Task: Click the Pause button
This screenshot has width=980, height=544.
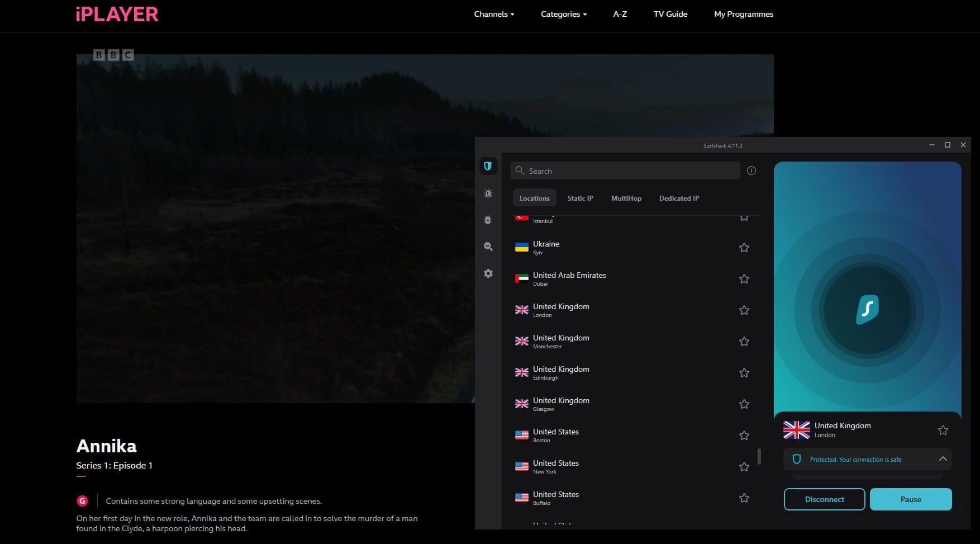Action: click(x=911, y=499)
